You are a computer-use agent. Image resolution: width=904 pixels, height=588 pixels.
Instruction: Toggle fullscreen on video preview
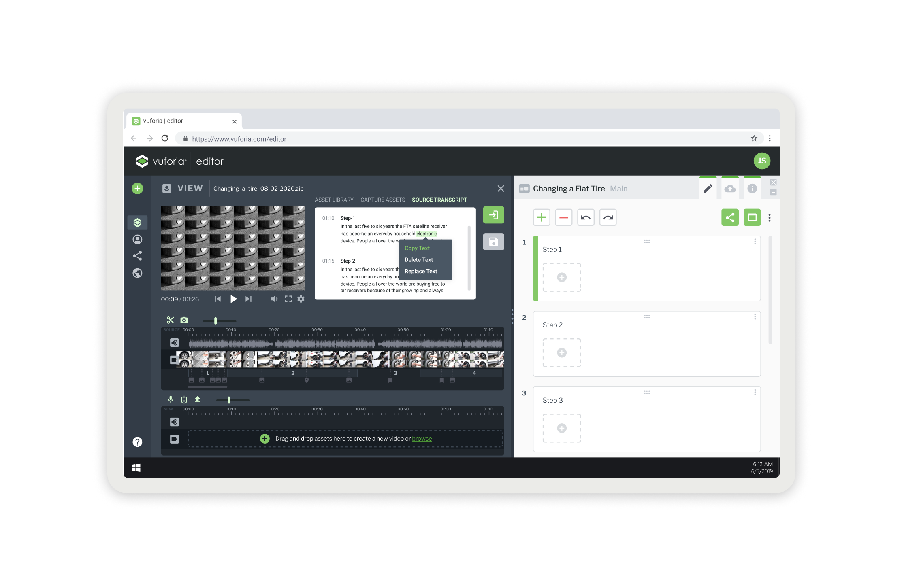pos(288,299)
